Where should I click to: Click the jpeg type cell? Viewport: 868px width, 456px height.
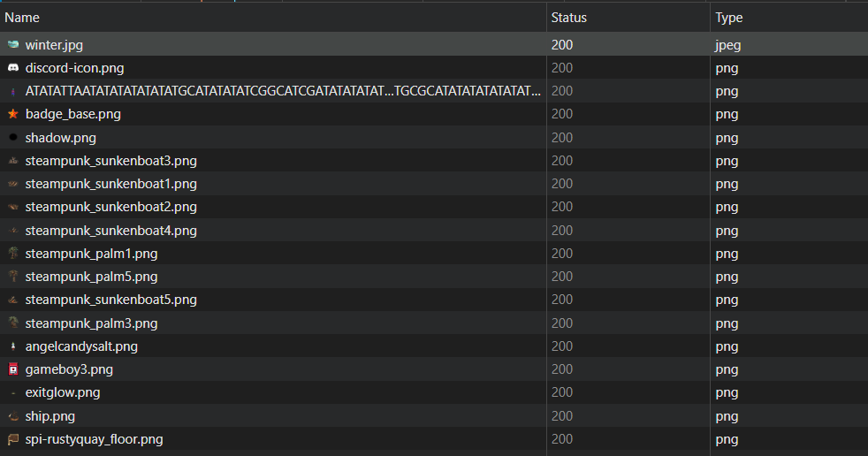tap(727, 44)
